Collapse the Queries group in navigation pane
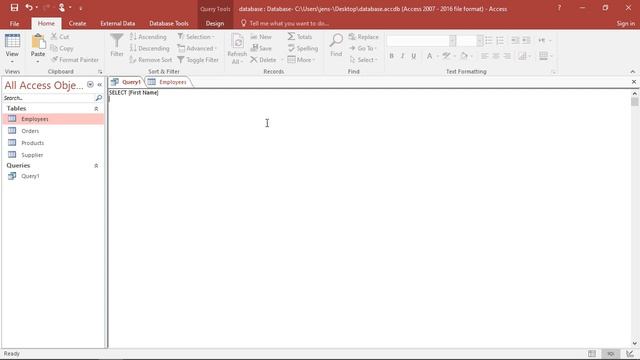The image size is (640, 360). 96,166
